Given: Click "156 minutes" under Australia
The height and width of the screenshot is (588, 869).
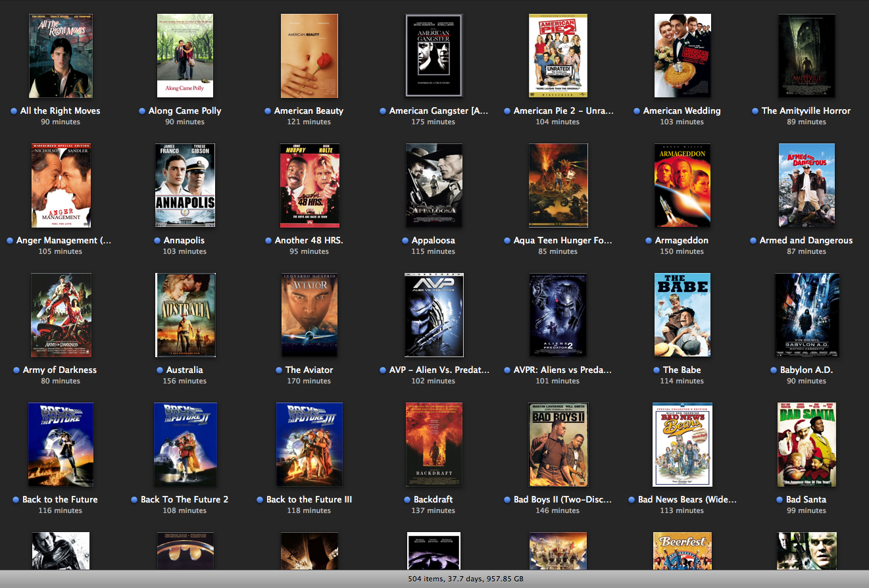Looking at the screenshot, I should (x=185, y=381).
